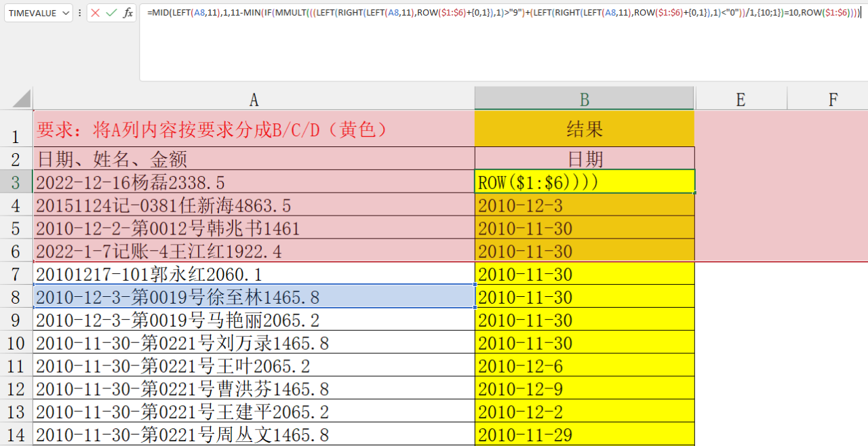Viewport: 868px width, 446px height.
Task: Select row 14 header
Action: pos(16,434)
